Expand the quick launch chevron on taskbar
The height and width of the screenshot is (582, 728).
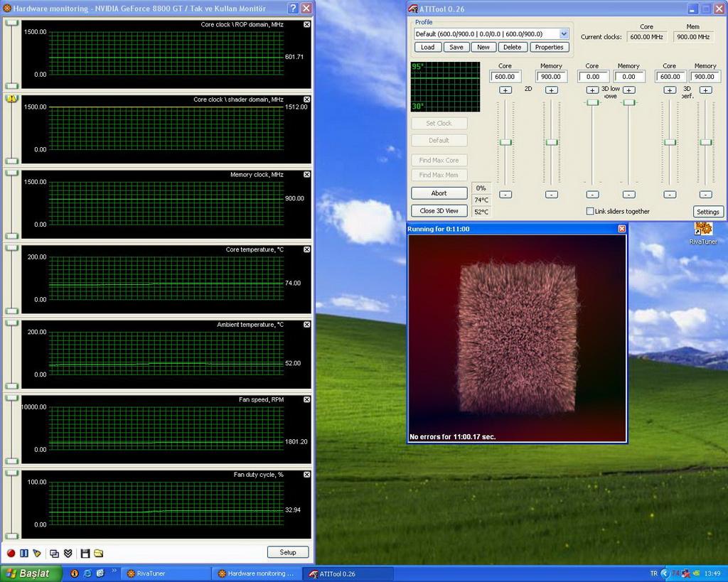click(x=115, y=570)
